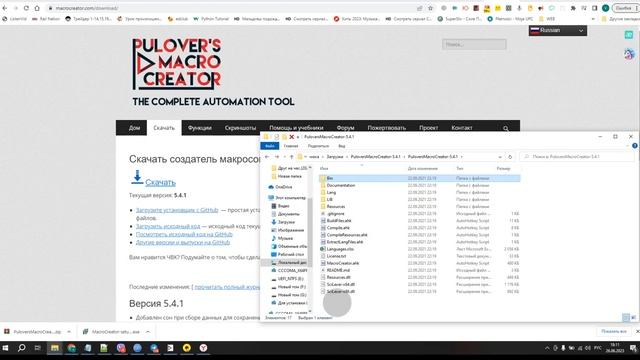Screen dimensions: 640x360
Task: Click the browser back arrow
Action: [5, 8]
